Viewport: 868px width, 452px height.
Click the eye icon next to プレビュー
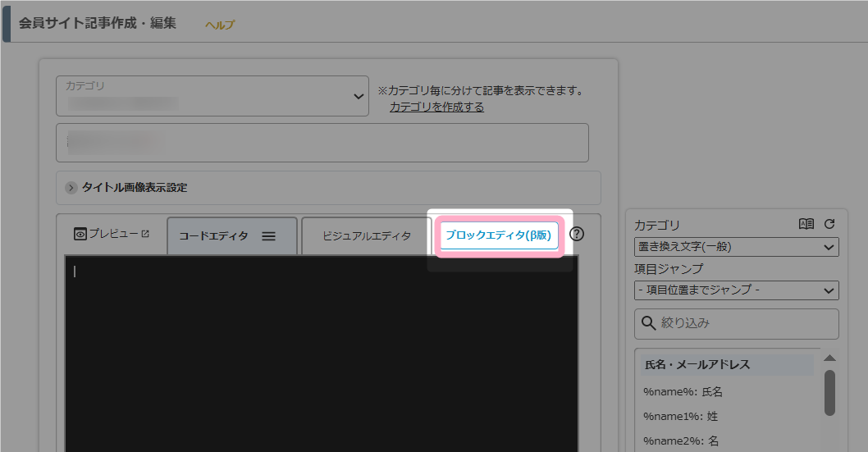[80, 234]
